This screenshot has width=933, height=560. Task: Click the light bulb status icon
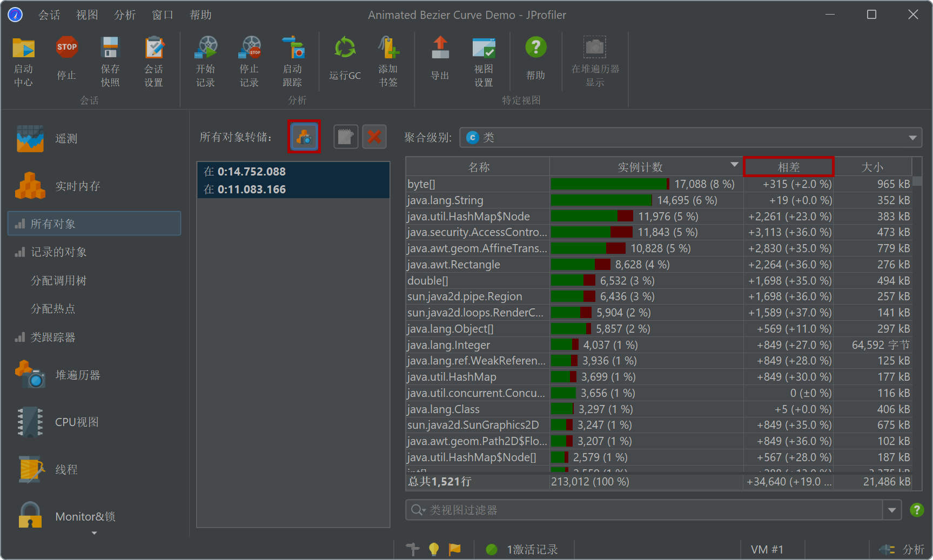pos(434,549)
